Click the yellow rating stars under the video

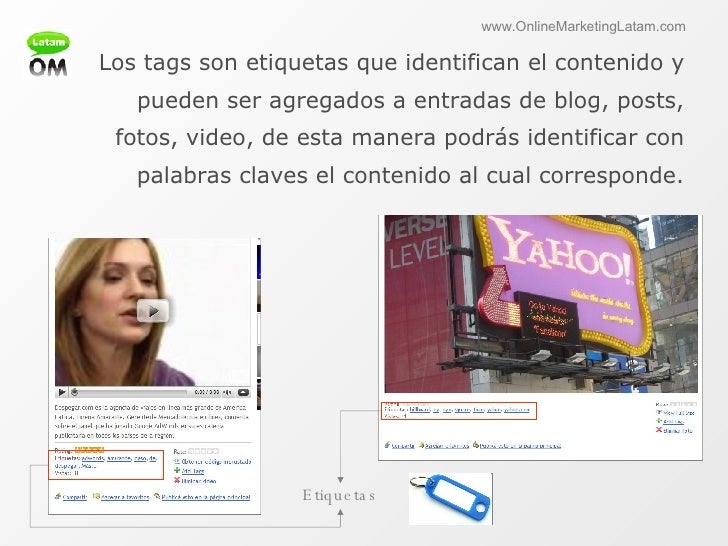click(89, 450)
